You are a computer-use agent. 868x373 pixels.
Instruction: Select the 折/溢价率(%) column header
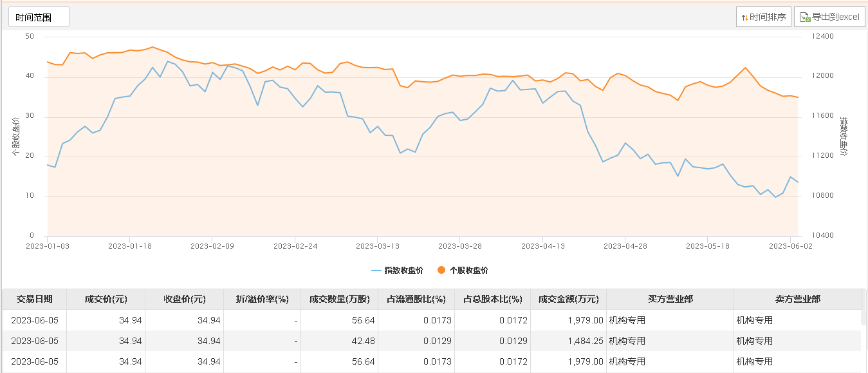point(262,300)
